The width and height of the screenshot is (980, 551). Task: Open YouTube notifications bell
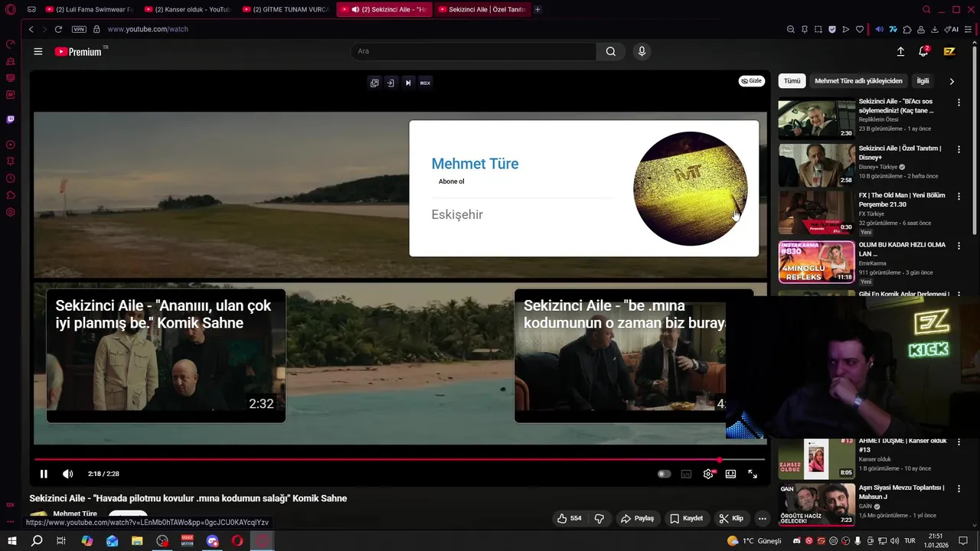pos(923,51)
